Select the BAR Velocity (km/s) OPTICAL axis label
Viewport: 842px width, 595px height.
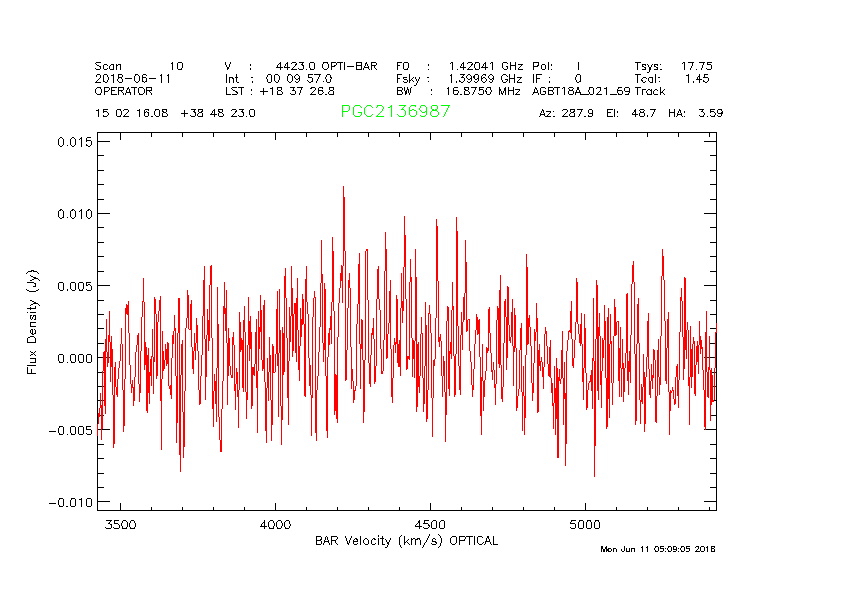click(x=406, y=541)
